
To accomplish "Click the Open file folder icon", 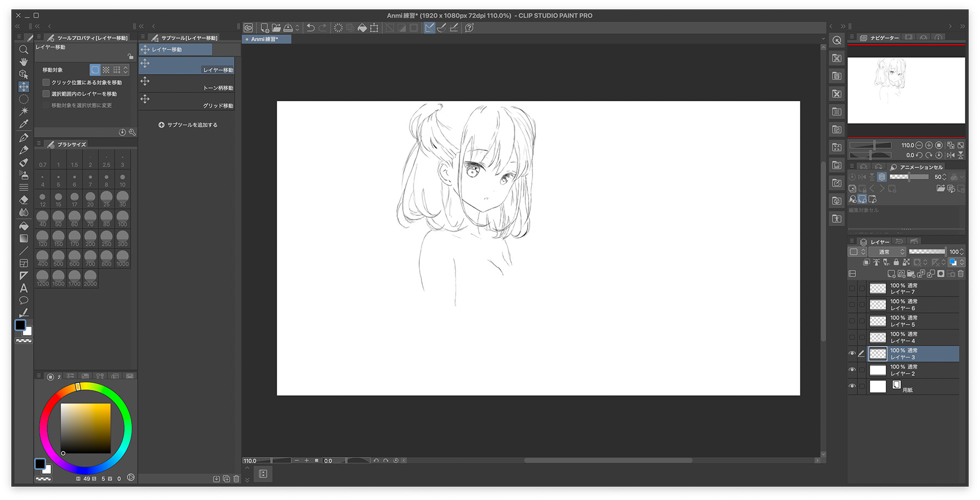I will [276, 28].
